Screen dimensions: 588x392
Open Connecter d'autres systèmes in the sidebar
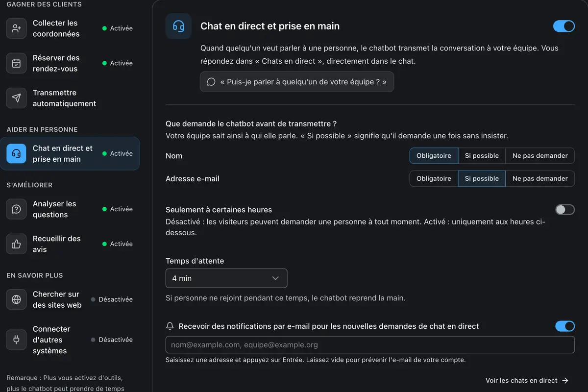[70, 340]
